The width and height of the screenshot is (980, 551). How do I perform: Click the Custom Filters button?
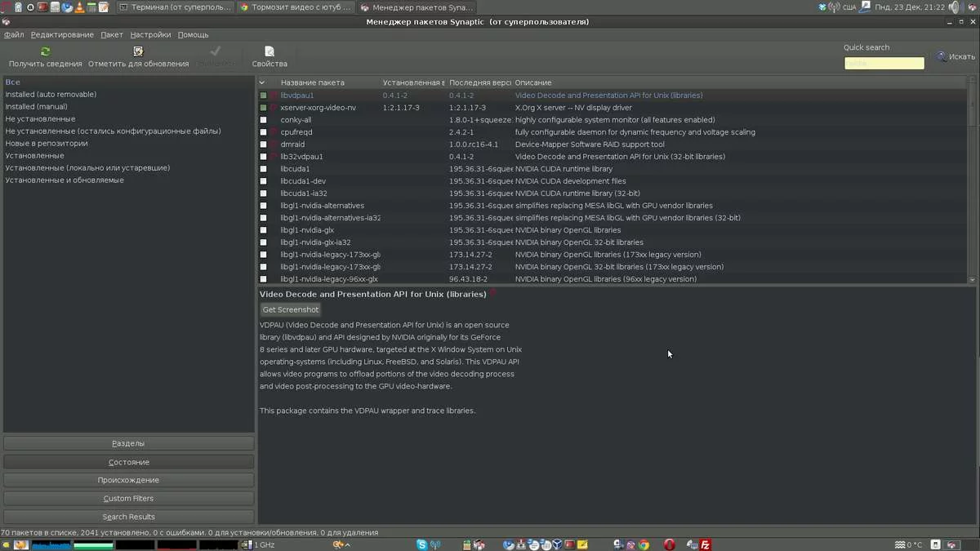point(128,498)
